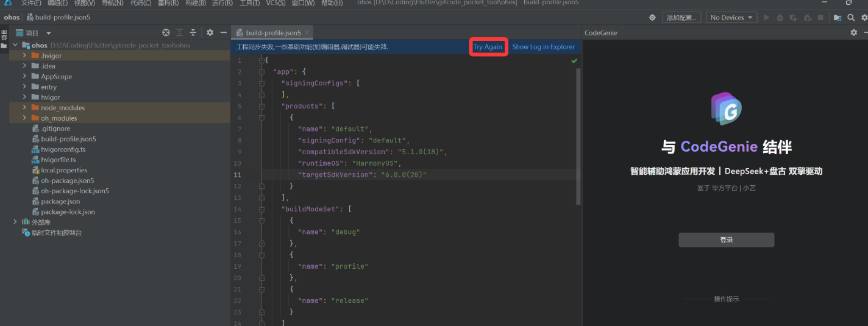Select build-profile.json5 in project tree

click(68, 139)
